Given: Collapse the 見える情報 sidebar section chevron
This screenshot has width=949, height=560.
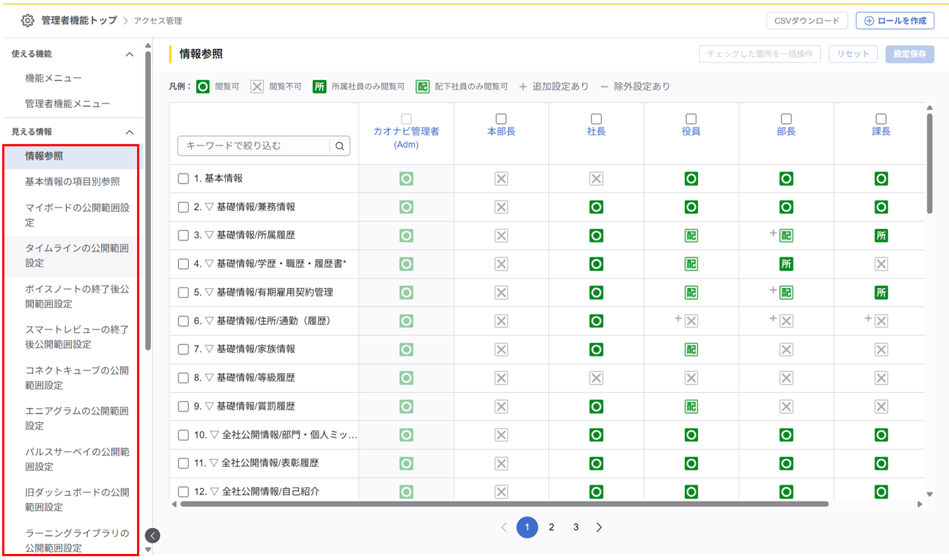Looking at the screenshot, I should point(129,132).
